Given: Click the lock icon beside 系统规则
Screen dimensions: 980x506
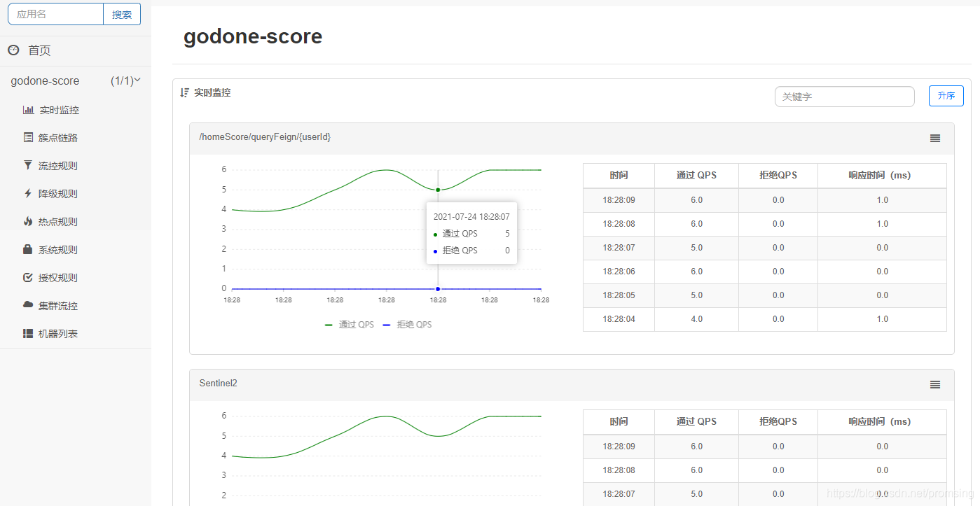Looking at the screenshot, I should click(x=28, y=250).
